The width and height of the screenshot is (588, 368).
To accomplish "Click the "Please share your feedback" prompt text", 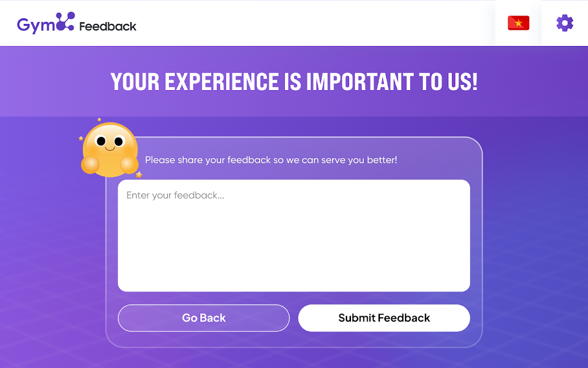I will point(271,160).
